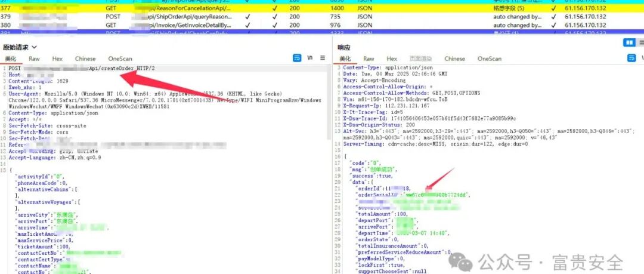Click "arriveCity":"东澳岛" in request body
The height and width of the screenshot is (274, 644).
(x=46, y=215)
